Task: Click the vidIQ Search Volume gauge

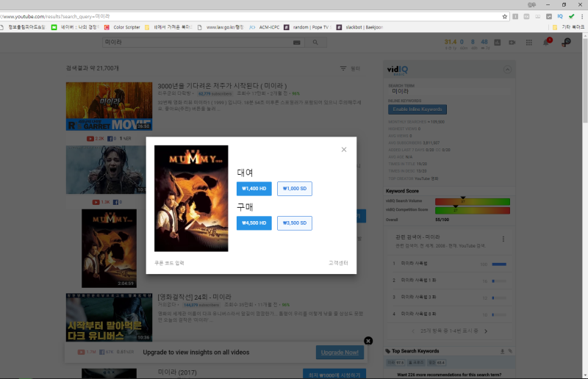Action: tap(473, 202)
